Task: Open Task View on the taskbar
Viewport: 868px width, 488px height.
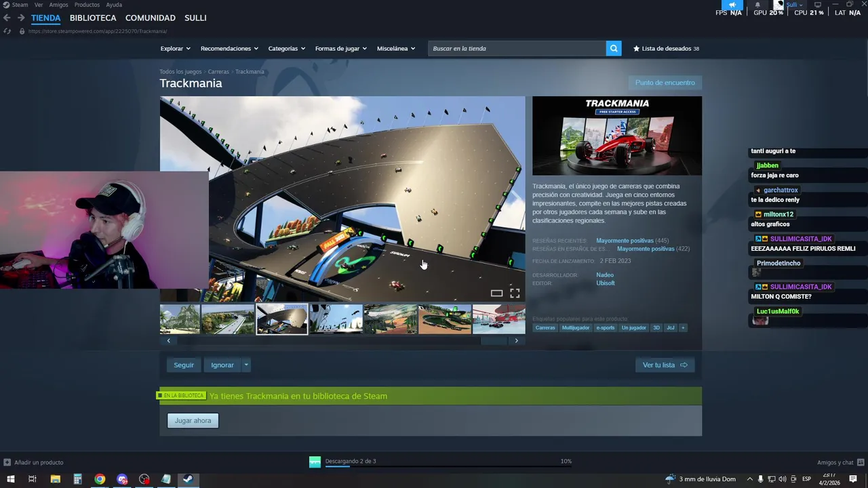Action: (32, 479)
